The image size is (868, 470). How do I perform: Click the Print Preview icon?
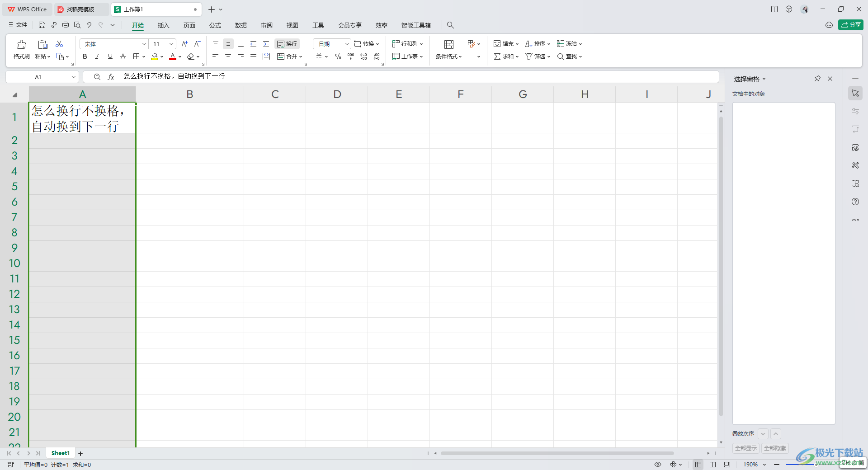(x=77, y=25)
